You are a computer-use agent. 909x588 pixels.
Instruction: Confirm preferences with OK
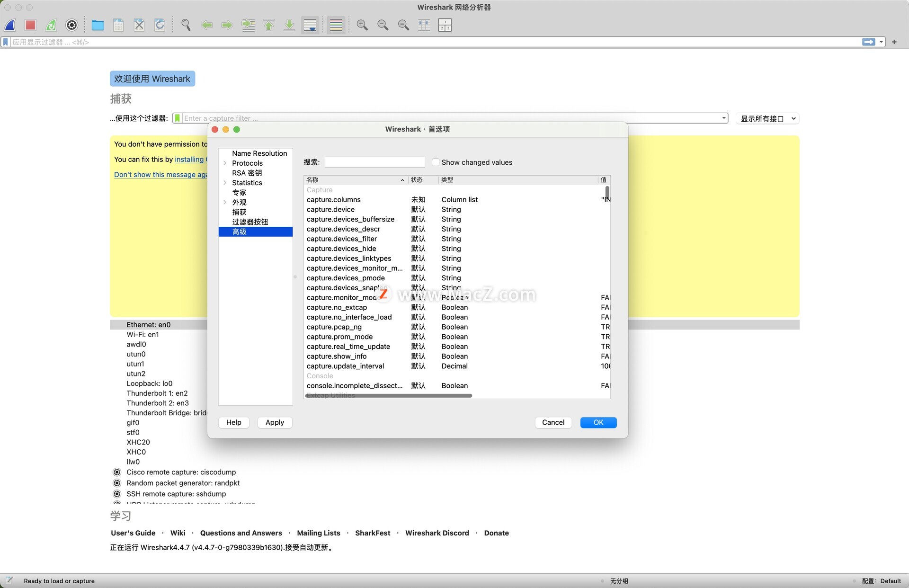click(598, 423)
